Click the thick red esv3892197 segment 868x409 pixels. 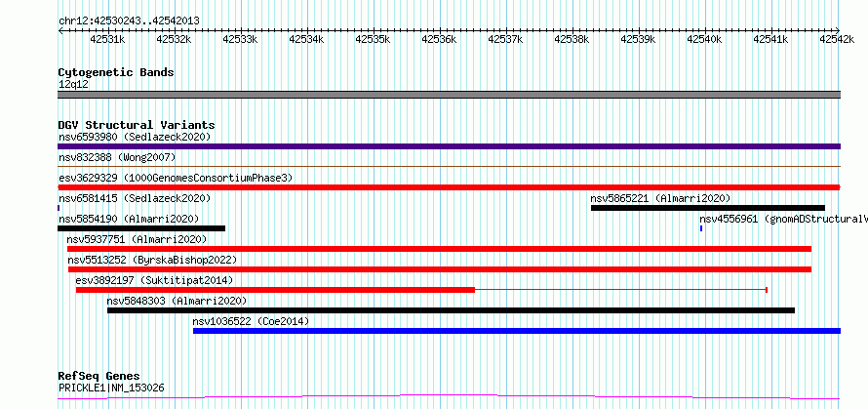(275, 290)
